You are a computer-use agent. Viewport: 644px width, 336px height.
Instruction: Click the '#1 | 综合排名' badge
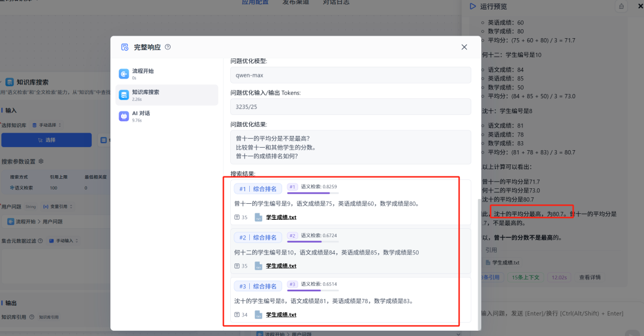pos(258,189)
